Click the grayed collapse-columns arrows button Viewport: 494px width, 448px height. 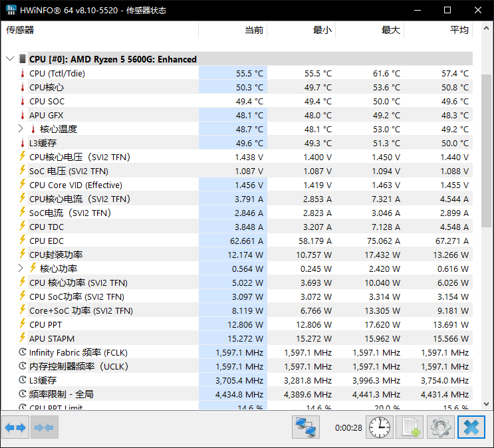click(44, 427)
